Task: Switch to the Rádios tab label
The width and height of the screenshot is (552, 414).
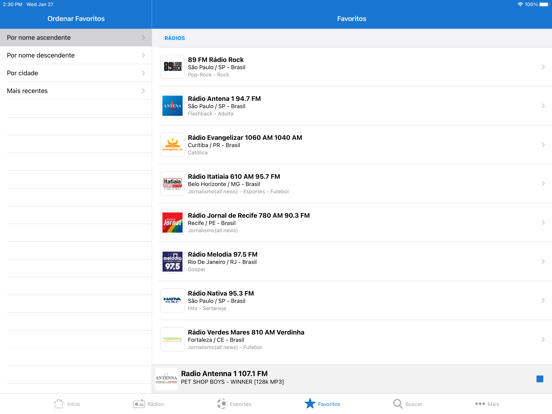Action: [156, 404]
